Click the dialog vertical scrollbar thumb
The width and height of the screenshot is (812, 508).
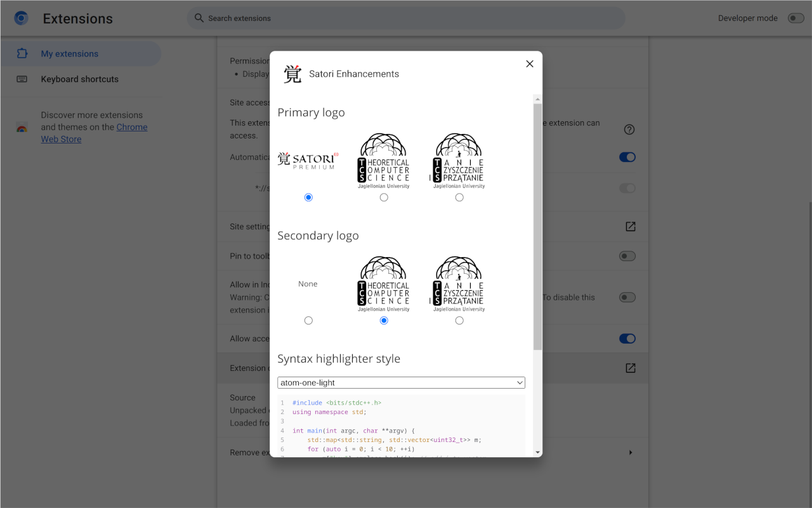538,227
